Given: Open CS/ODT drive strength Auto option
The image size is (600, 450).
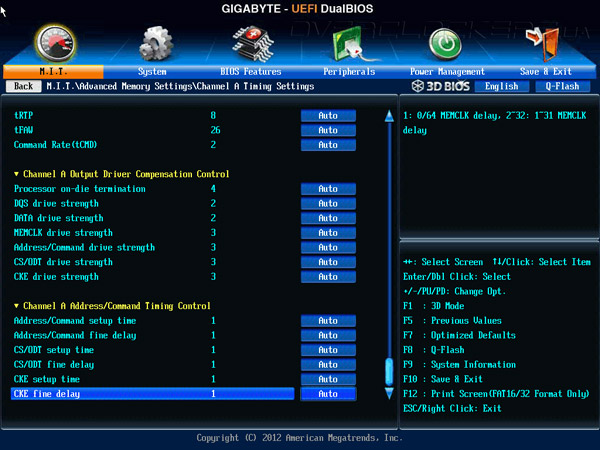Looking at the screenshot, I should 328,262.
